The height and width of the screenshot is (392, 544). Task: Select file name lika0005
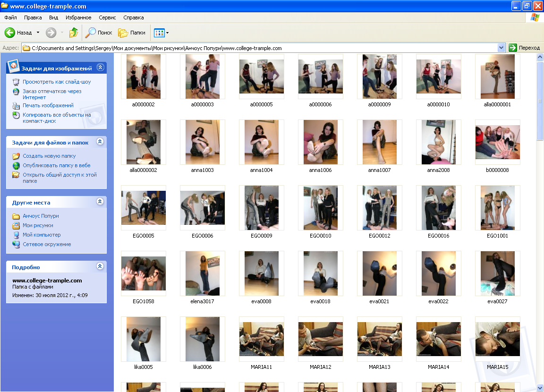click(143, 367)
